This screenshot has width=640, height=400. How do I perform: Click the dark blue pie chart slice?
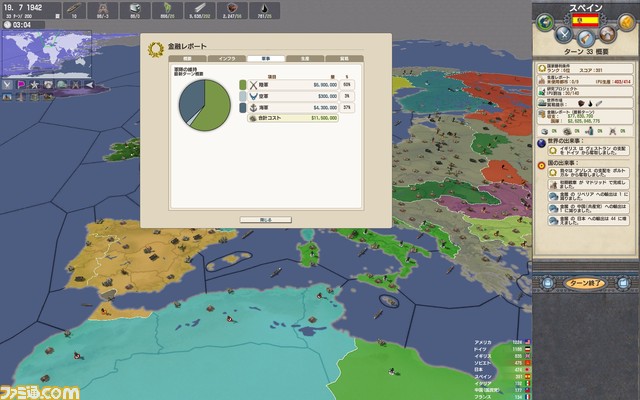click(x=191, y=98)
